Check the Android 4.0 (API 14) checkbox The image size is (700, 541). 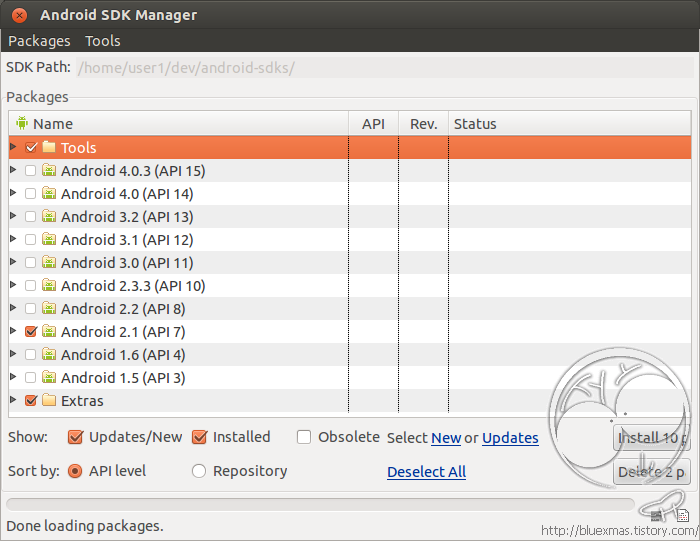pos(30,194)
